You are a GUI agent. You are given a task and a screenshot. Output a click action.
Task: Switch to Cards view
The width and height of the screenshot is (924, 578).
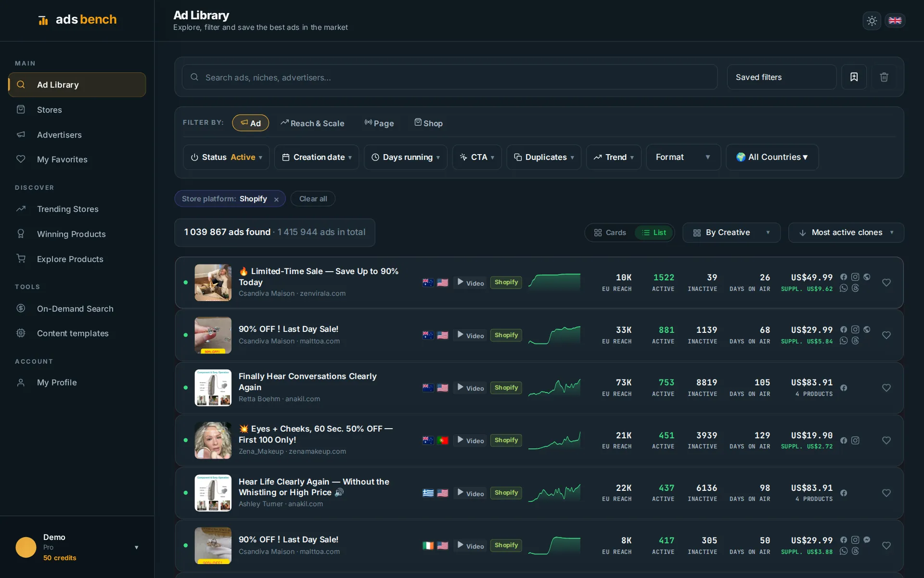(610, 233)
